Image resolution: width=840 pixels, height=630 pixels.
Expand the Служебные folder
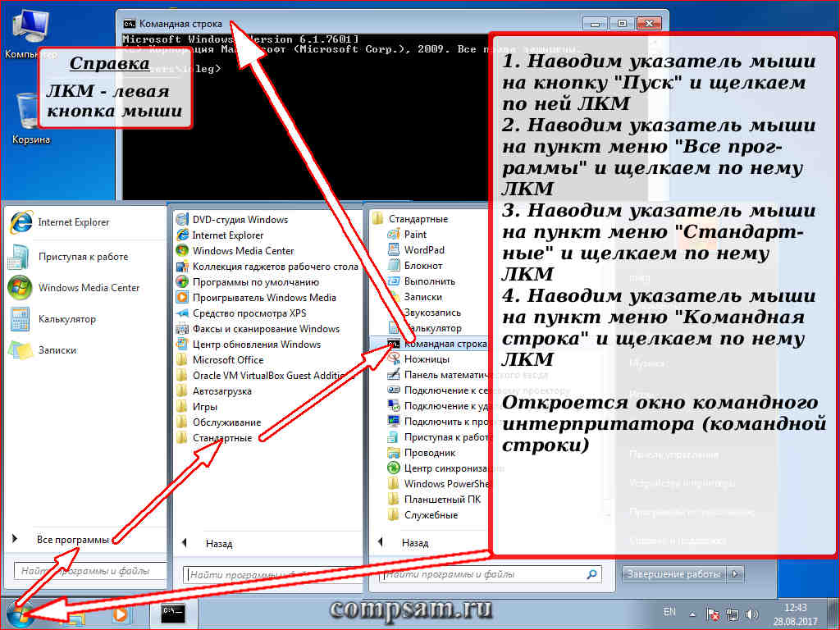(422, 515)
